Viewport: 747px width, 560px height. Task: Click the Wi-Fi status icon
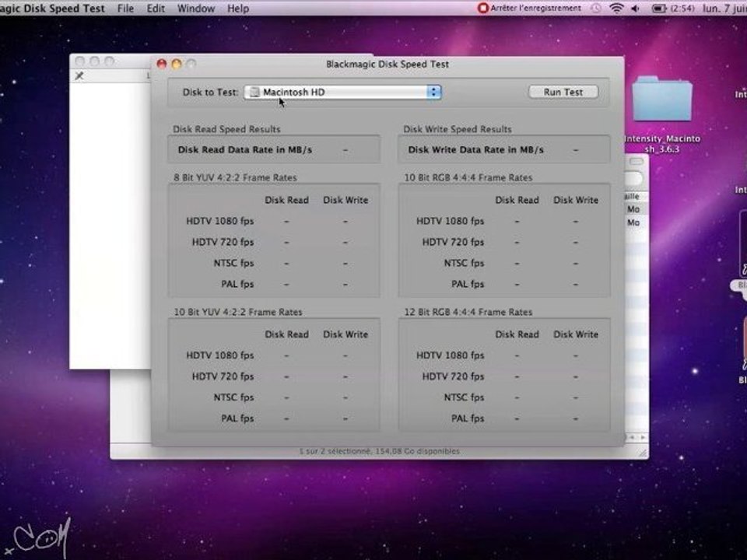click(616, 8)
